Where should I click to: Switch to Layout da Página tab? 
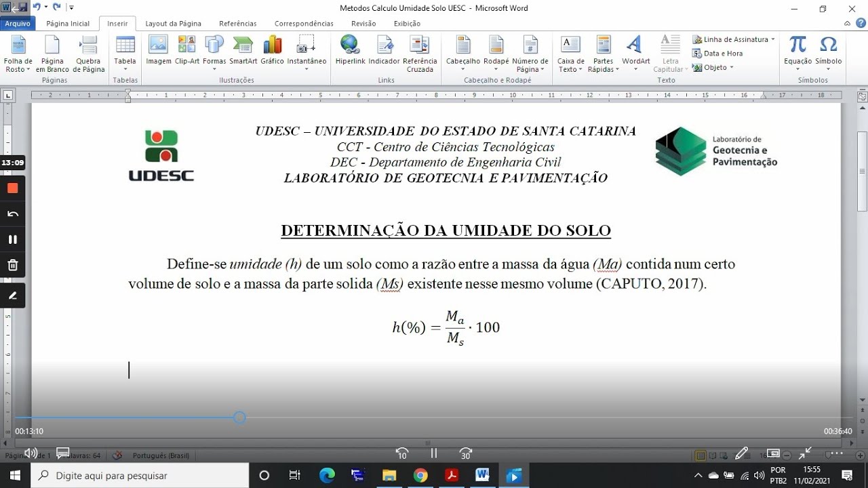tap(173, 23)
